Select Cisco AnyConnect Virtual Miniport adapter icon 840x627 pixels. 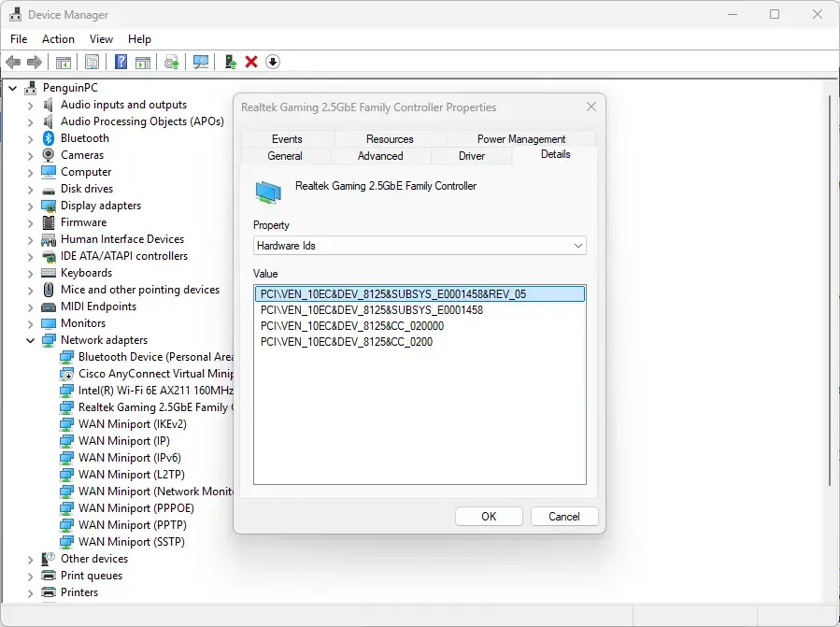click(66, 374)
